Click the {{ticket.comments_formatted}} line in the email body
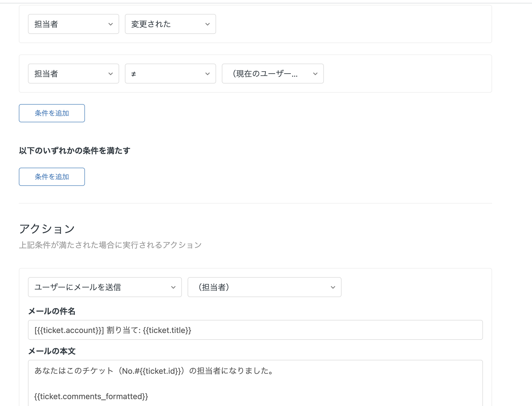532x406 pixels. coord(91,396)
